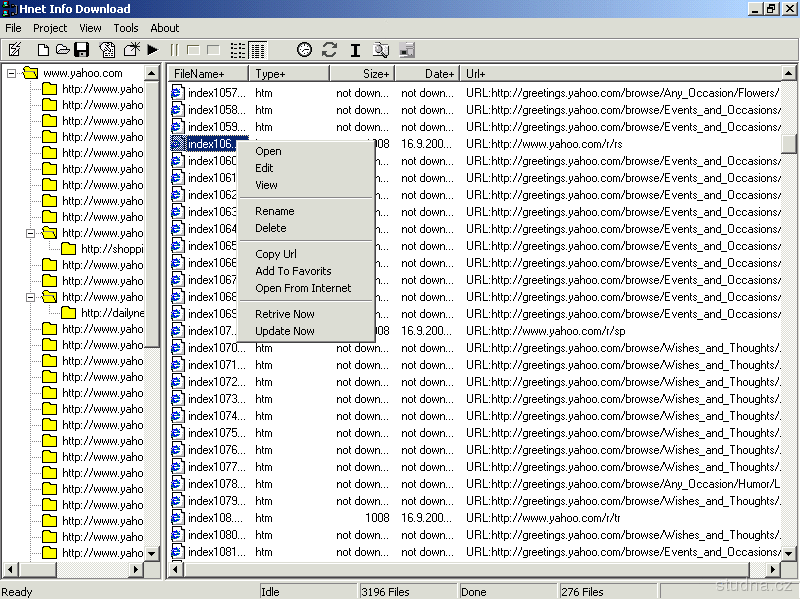This screenshot has width=800, height=599.
Task: Collapse the folder containing the shoppi subfolder
Action: 32,233
